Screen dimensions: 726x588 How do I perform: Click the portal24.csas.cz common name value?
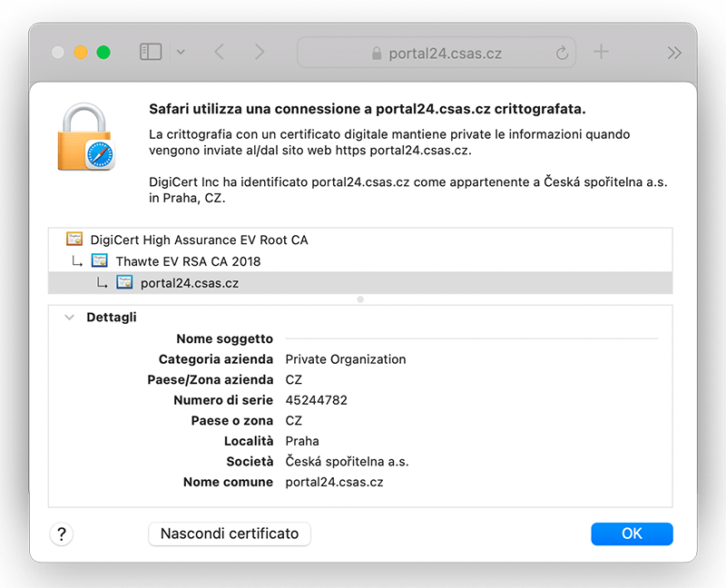(334, 482)
